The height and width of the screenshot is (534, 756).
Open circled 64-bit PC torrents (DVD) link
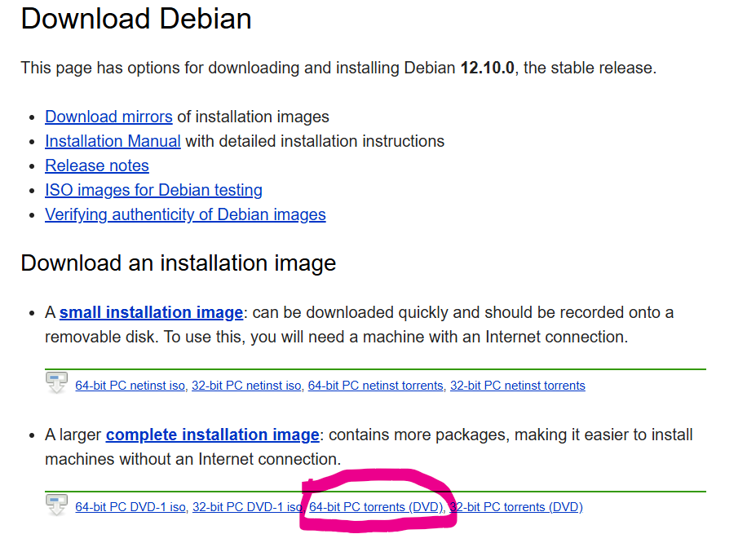[x=376, y=507]
